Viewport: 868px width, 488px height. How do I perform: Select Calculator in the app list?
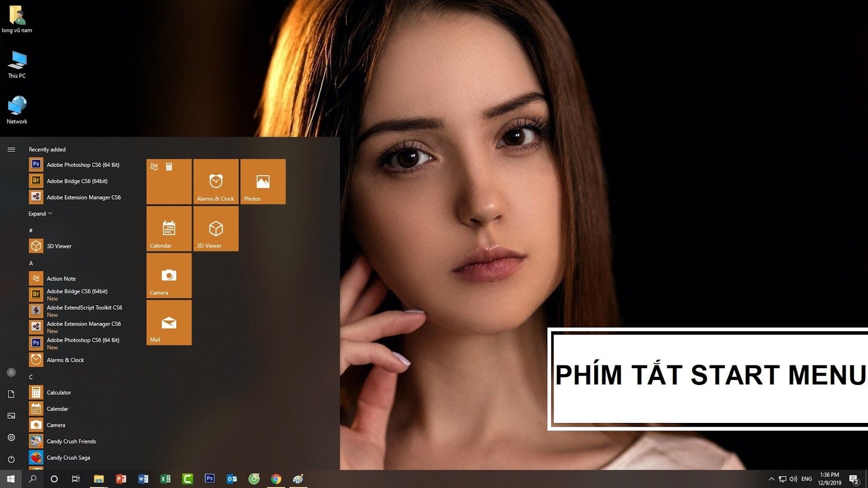click(x=59, y=392)
